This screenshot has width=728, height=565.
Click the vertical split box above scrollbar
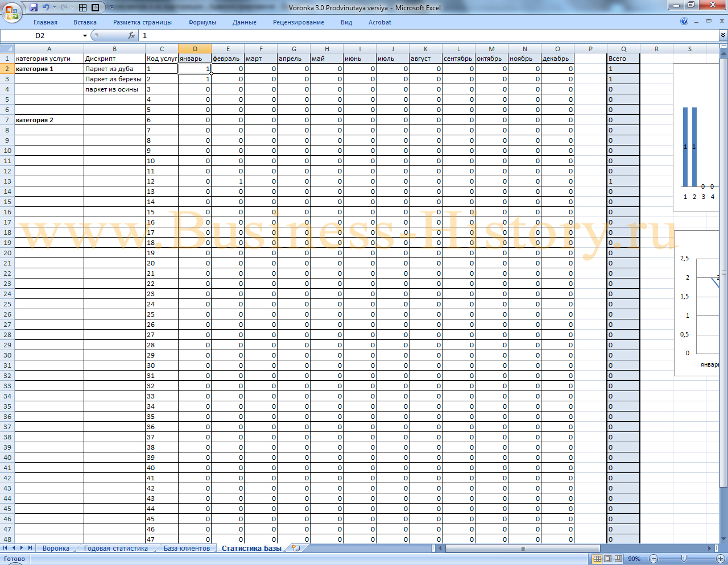point(723,47)
